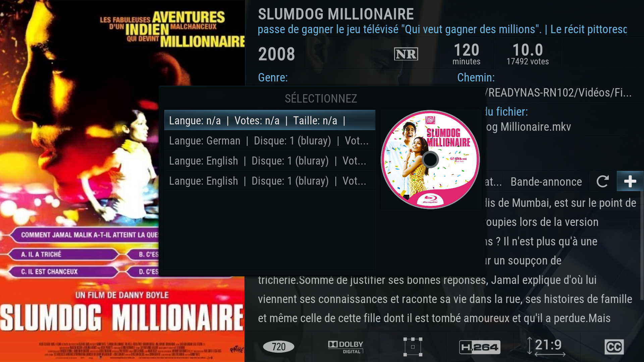Click the 120 minutes duration box
This screenshot has width=644, height=362.
[x=466, y=54]
